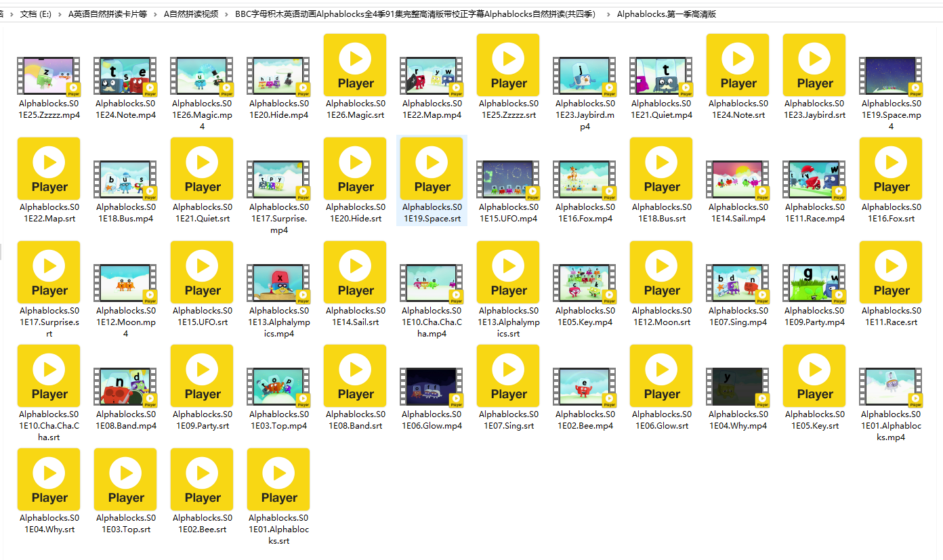943x560 pixels.
Task: Select Alphablocks.S01E06.Glow.mp4 video file
Action: tap(432, 386)
